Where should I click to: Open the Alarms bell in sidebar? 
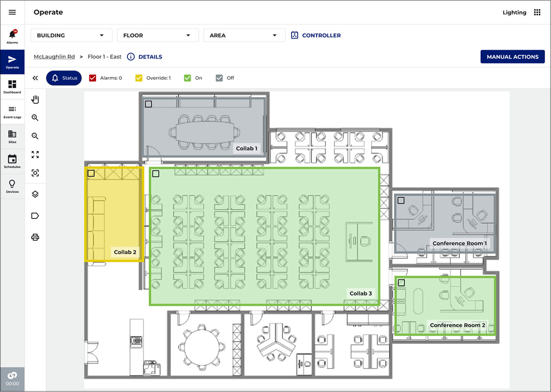click(12, 37)
